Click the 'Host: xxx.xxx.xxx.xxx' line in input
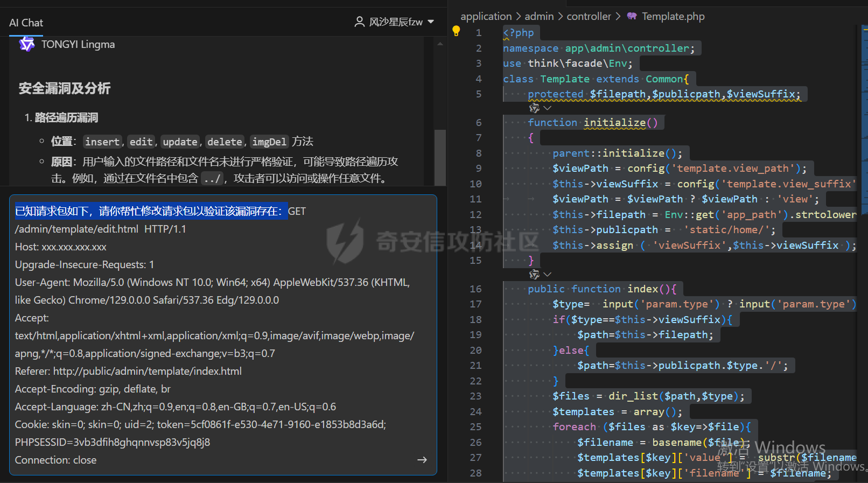This screenshot has width=868, height=483. (61, 247)
